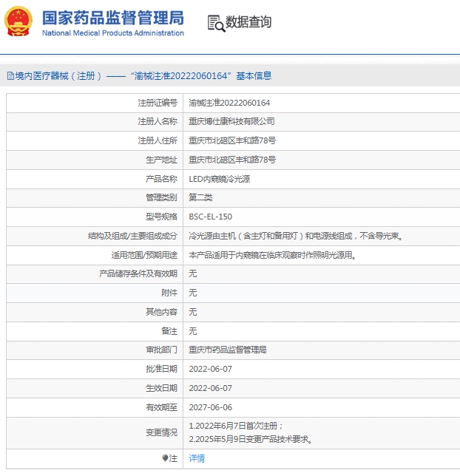Click the 数据查询 heading text
Screen dimensions: 460x476
pyautogui.click(x=248, y=22)
